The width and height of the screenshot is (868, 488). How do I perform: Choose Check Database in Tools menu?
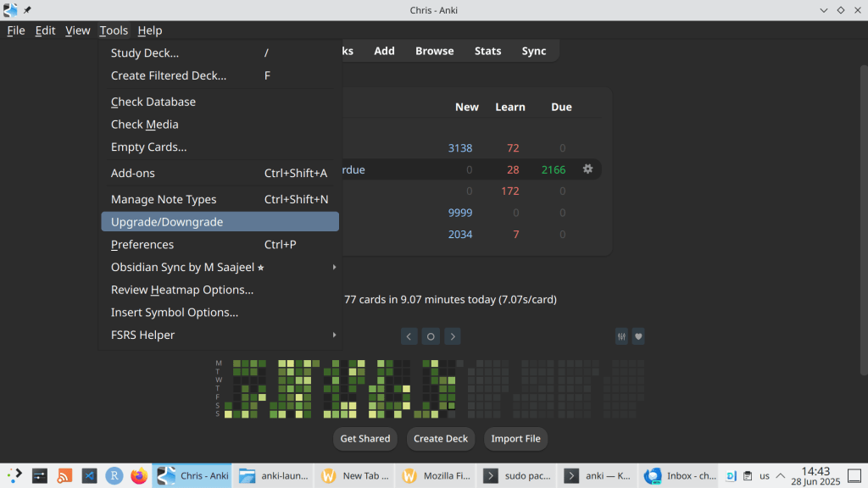tap(153, 102)
